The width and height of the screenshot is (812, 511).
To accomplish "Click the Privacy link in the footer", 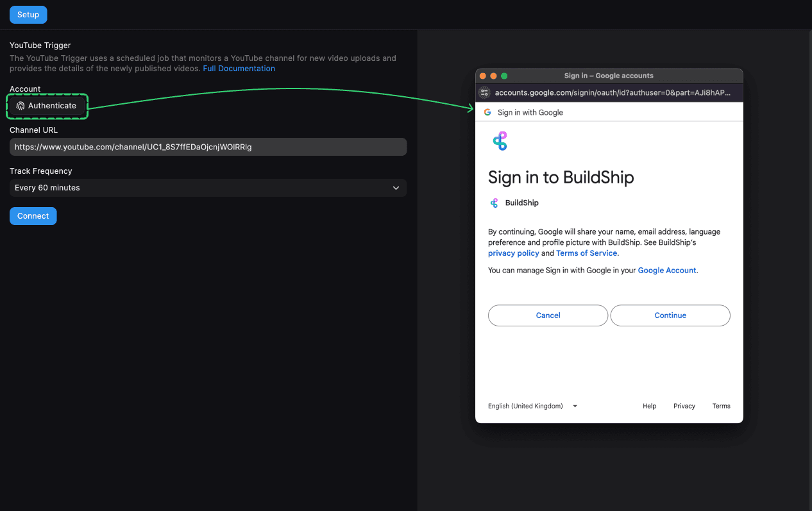I will coord(684,406).
